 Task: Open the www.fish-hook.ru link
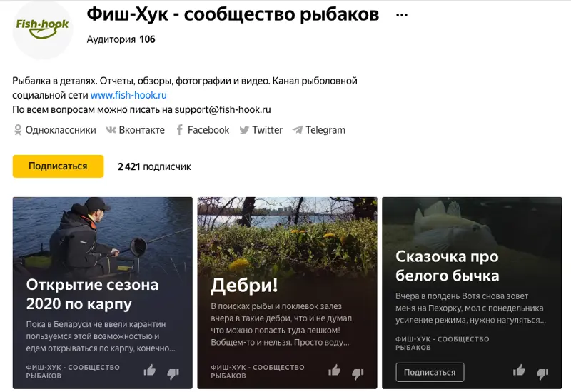pyautogui.click(x=128, y=95)
